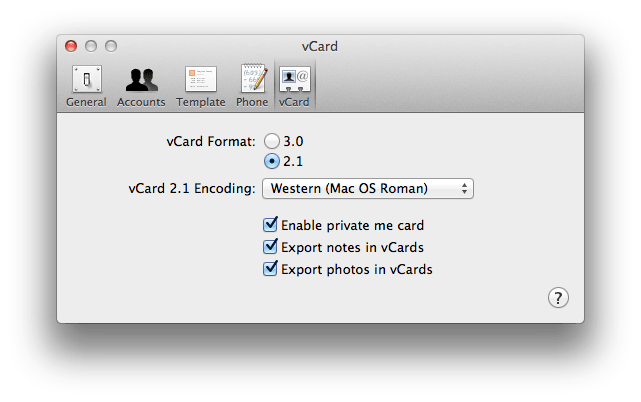The width and height of the screenshot is (641, 402).
Task: Click the help question mark button
Action: click(x=558, y=298)
